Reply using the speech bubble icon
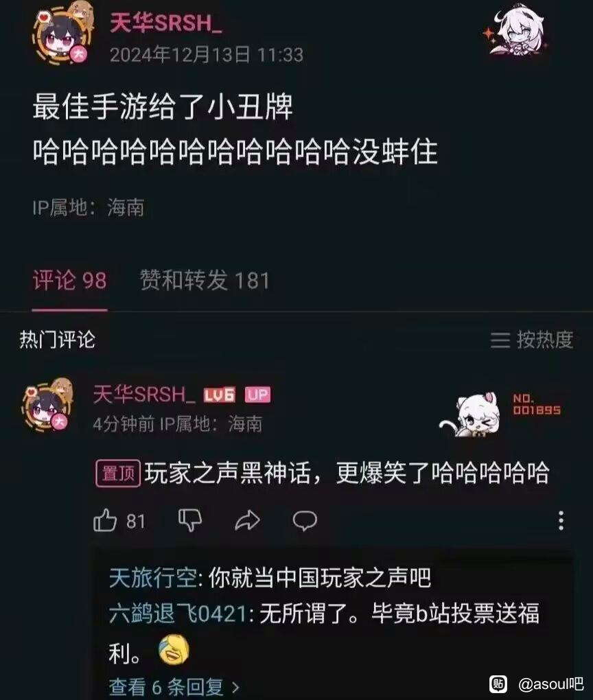 [x=305, y=520]
